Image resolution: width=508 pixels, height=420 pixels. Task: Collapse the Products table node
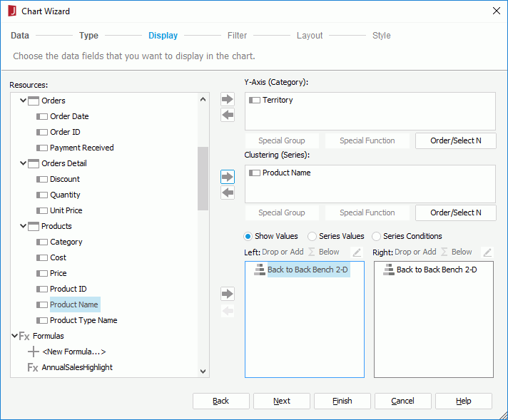[23, 226]
